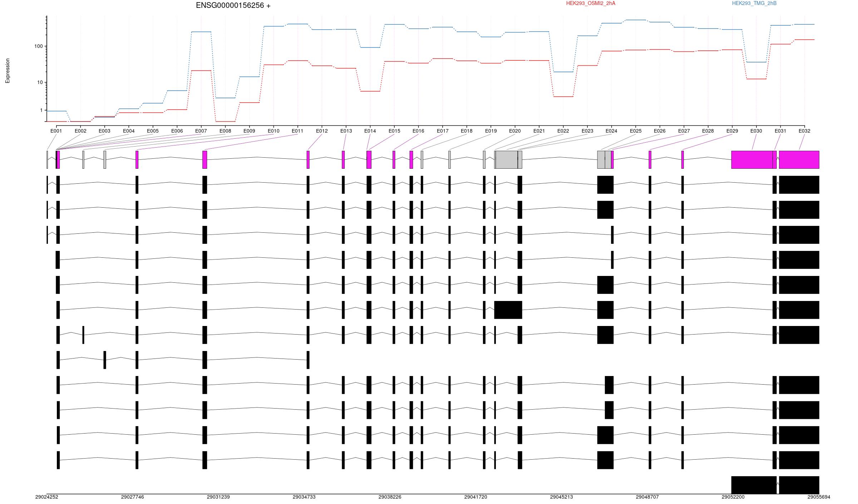Click the wide magenta E030 exon block in gene model

tap(752, 160)
